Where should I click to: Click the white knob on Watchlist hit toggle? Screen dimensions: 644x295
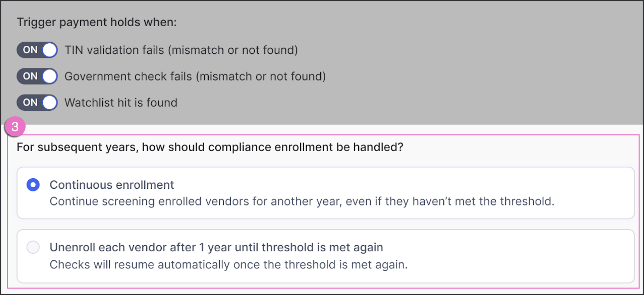(49, 102)
